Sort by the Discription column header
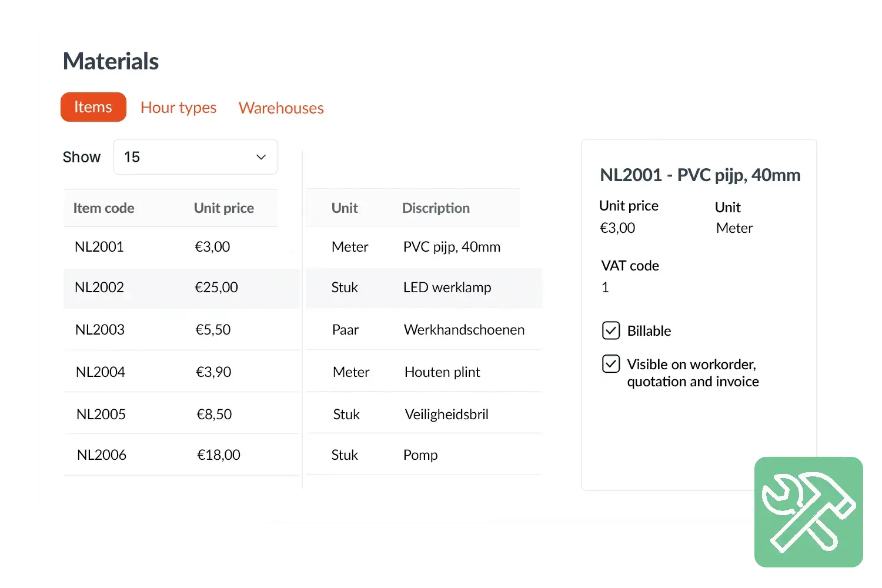 click(435, 208)
